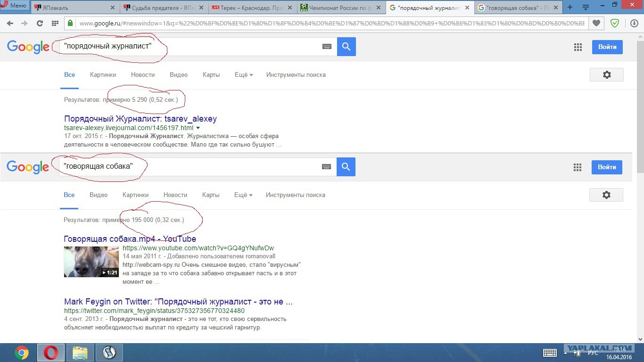Open the Opera Меню button
644x362 pixels.
pyautogui.click(x=16, y=6)
